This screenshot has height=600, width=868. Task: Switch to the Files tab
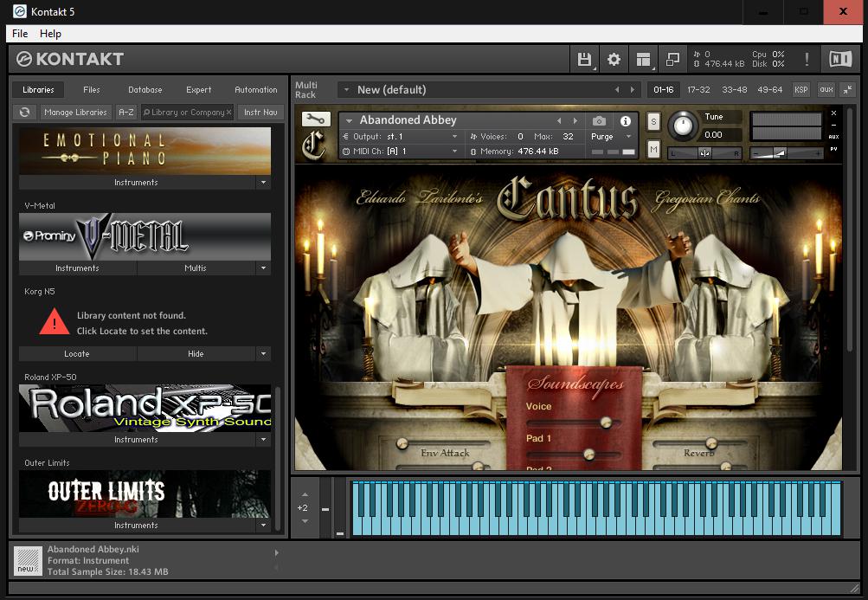(x=92, y=89)
